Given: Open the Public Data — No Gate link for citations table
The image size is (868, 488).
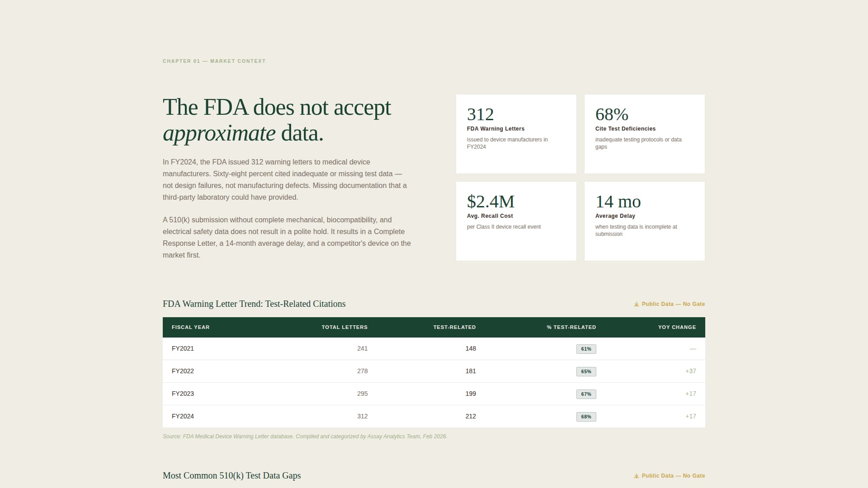Looking at the screenshot, I should [x=673, y=304].
